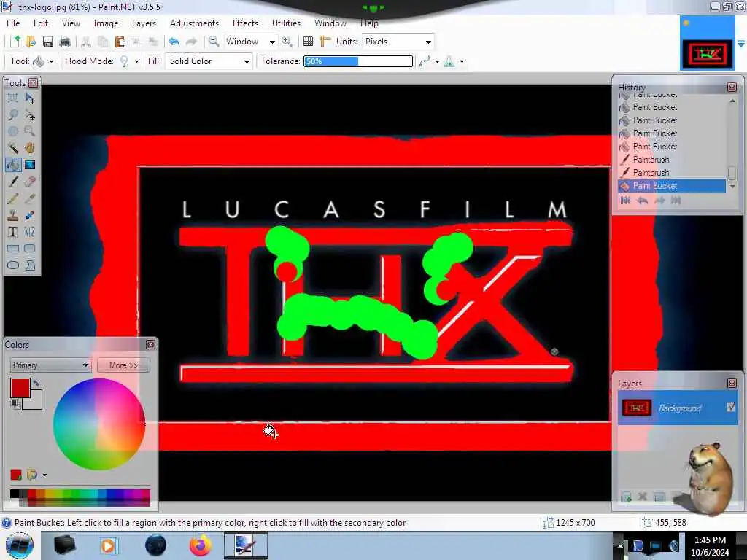Select the Background layer row

pos(678,408)
